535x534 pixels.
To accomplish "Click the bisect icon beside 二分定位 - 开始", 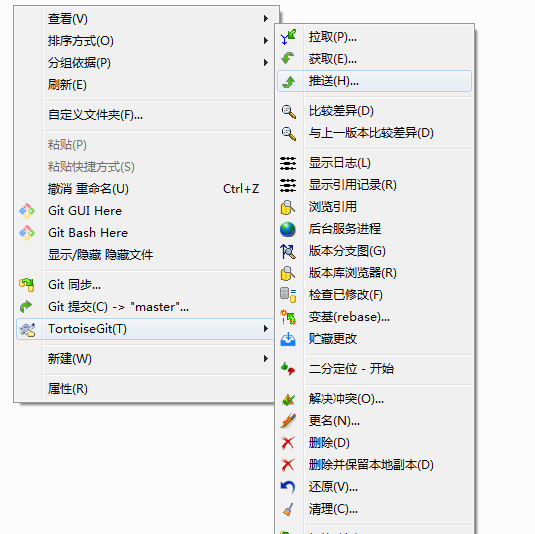I will 288,369.
